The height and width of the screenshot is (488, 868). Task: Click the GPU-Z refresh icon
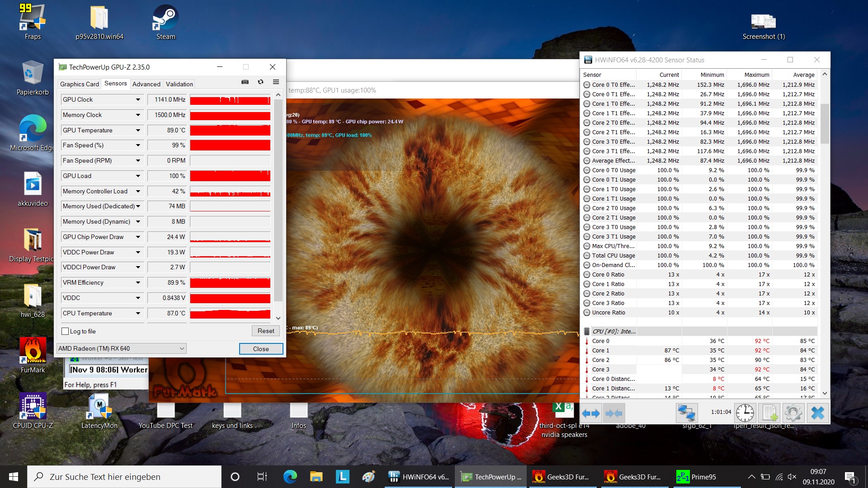coord(260,82)
